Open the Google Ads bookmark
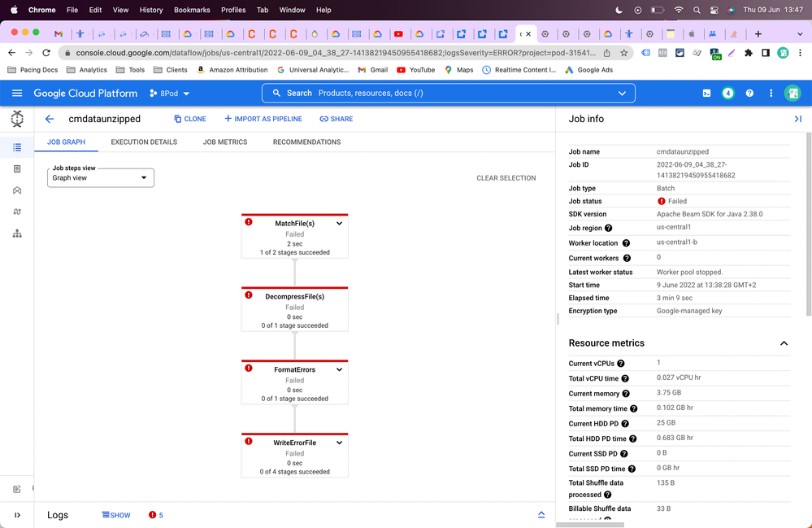Screen dimensions: 812x528 click(x=588, y=70)
